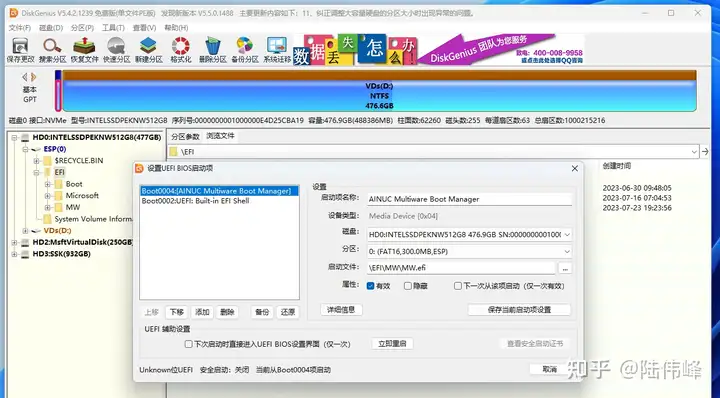720x398 pixels.
Task: Click the 启动文件 path field
Action: coord(461,268)
